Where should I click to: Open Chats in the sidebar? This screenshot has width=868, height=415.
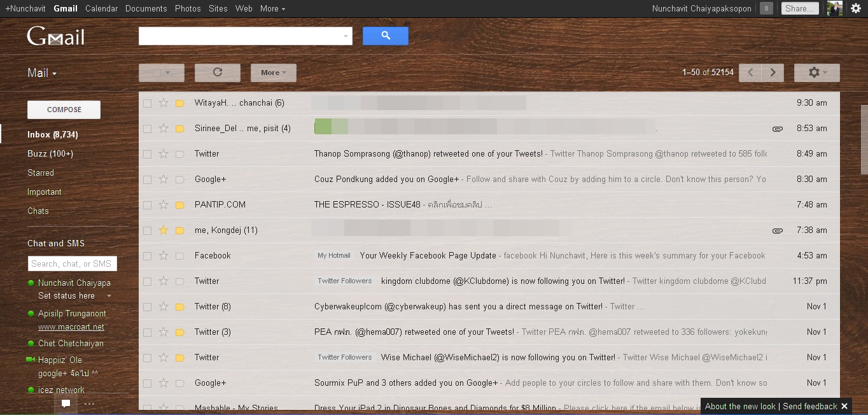(38, 211)
